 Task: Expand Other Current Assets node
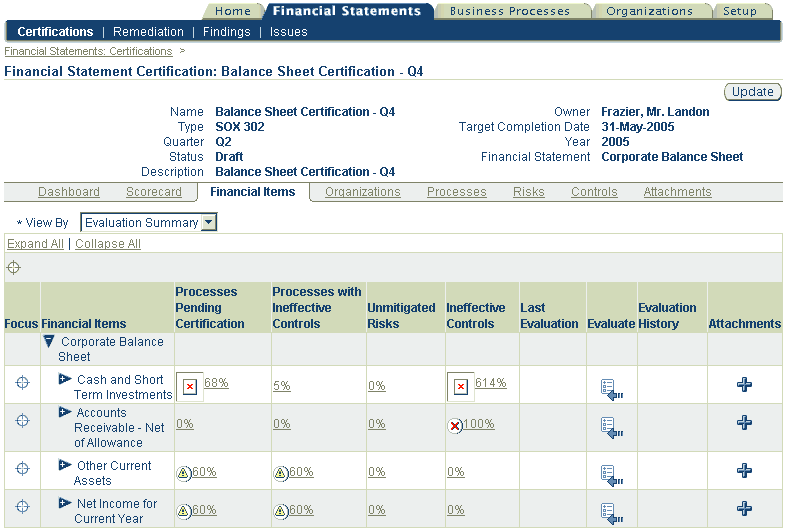point(65,465)
